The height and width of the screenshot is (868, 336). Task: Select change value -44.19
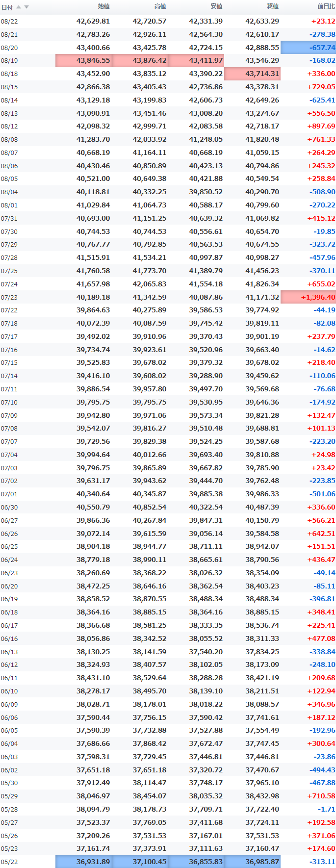coord(324,310)
